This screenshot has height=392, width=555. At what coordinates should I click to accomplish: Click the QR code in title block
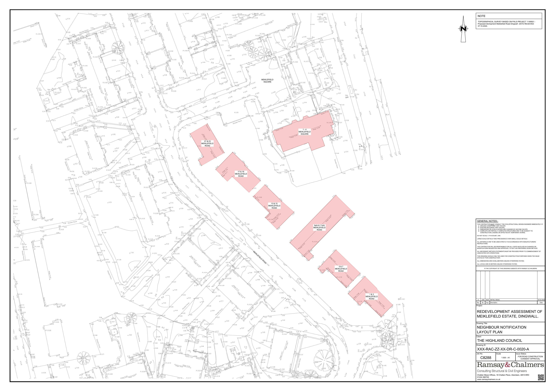541,378
